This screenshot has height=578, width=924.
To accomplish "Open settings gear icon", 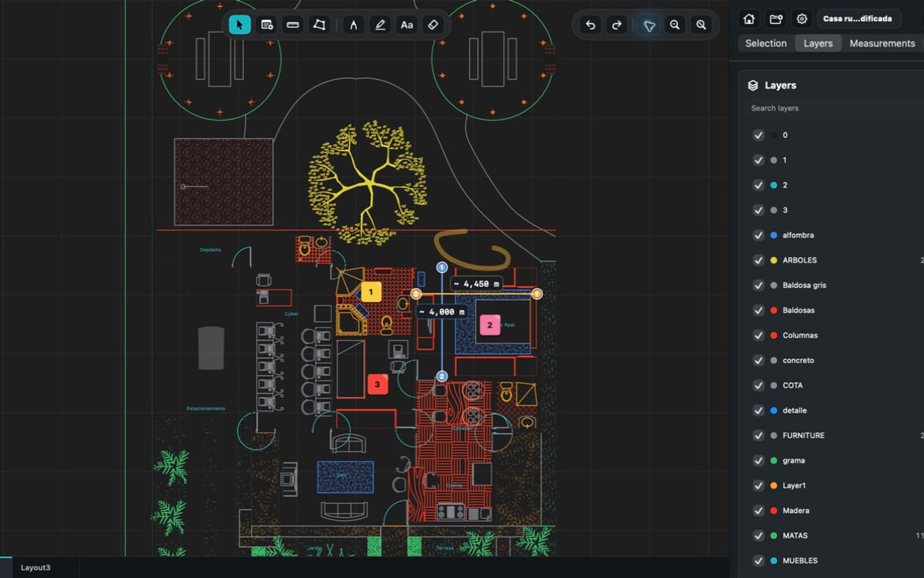I will point(802,19).
